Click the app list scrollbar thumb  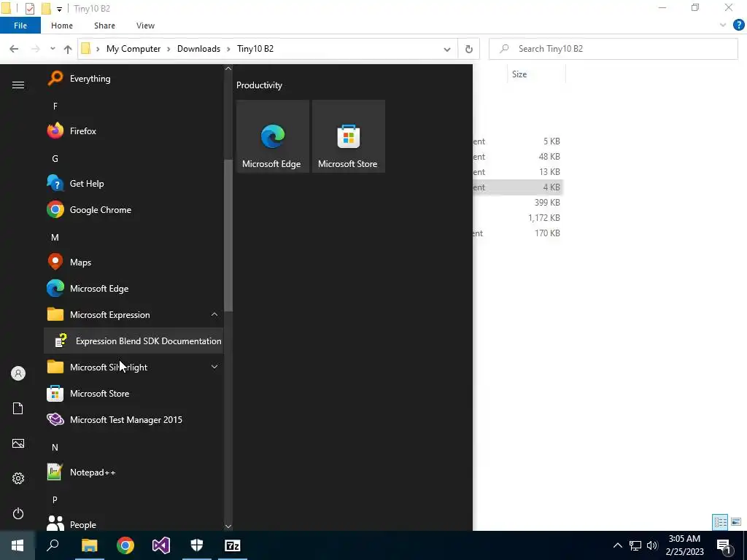228,235
